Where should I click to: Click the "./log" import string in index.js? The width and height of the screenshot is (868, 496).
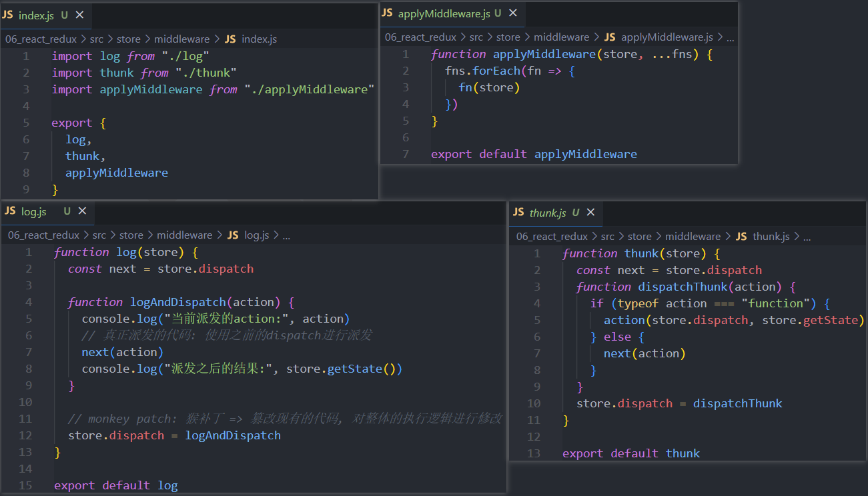(185, 56)
